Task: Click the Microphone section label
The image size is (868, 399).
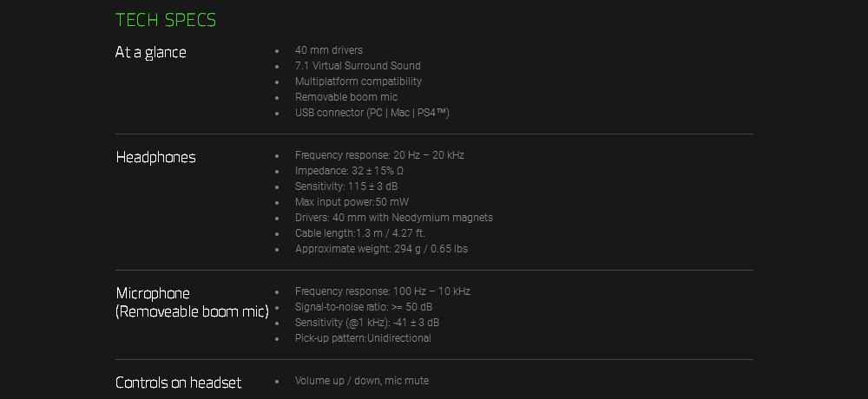Action: (154, 293)
